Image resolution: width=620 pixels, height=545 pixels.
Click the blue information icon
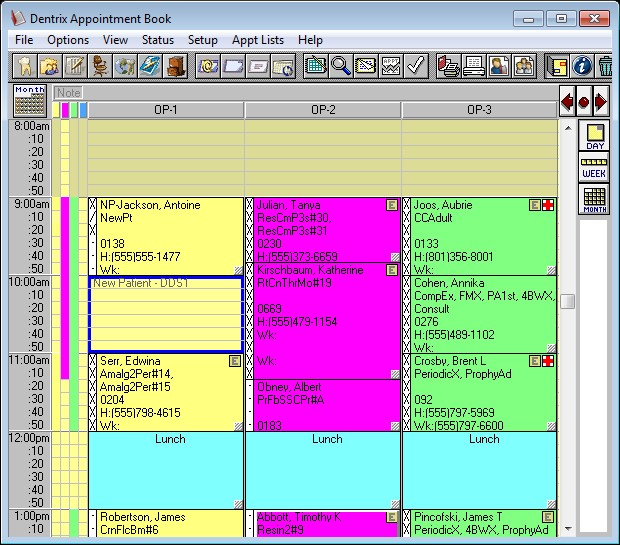(x=582, y=66)
